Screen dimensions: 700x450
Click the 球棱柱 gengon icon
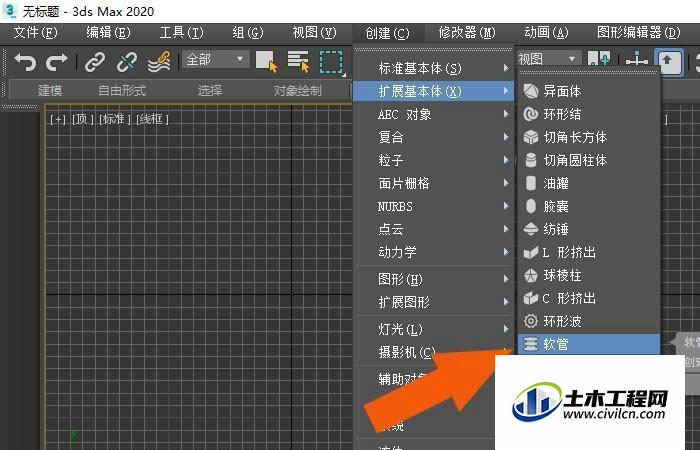pyautogui.click(x=530, y=275)
